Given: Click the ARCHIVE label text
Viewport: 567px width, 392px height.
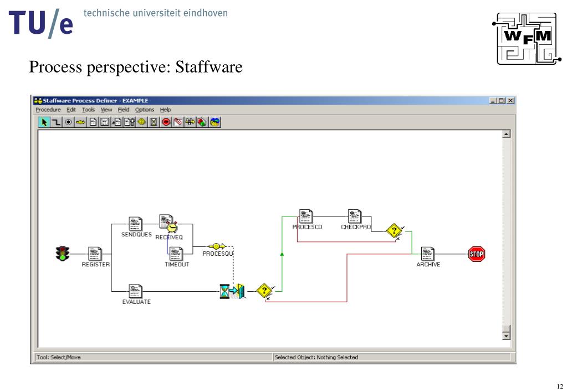Looking at the screenshot, I should coord(428,265).
